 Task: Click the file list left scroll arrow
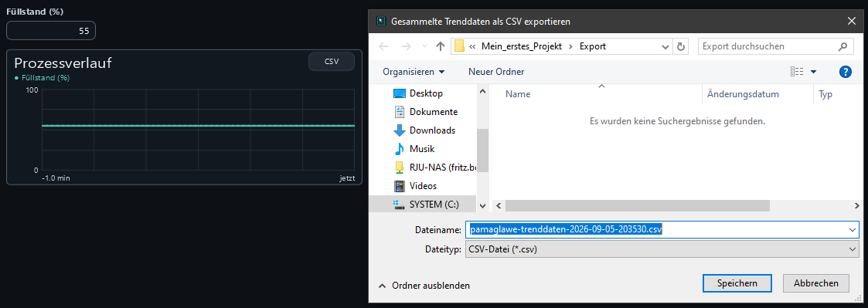click(x=499, y=205)
